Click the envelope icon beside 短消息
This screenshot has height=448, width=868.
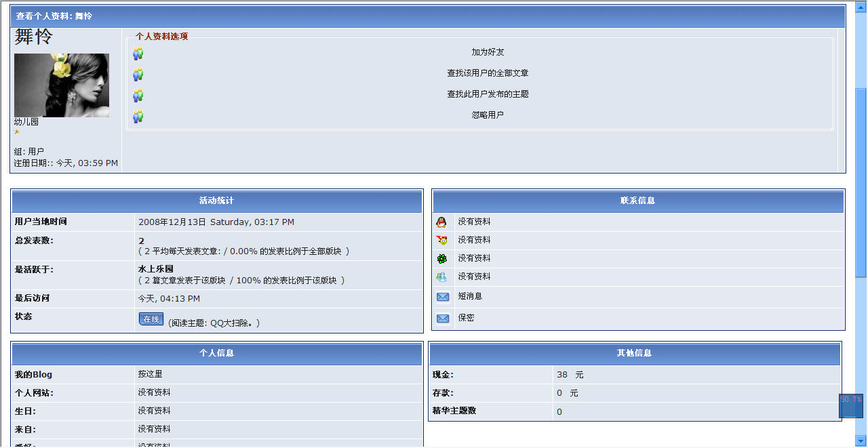click(443, 297)
